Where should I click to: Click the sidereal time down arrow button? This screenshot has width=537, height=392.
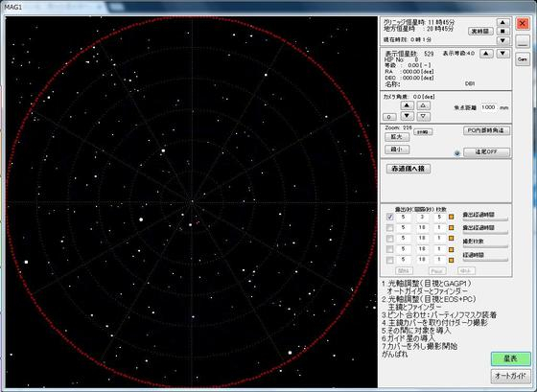tap(502, 40)
